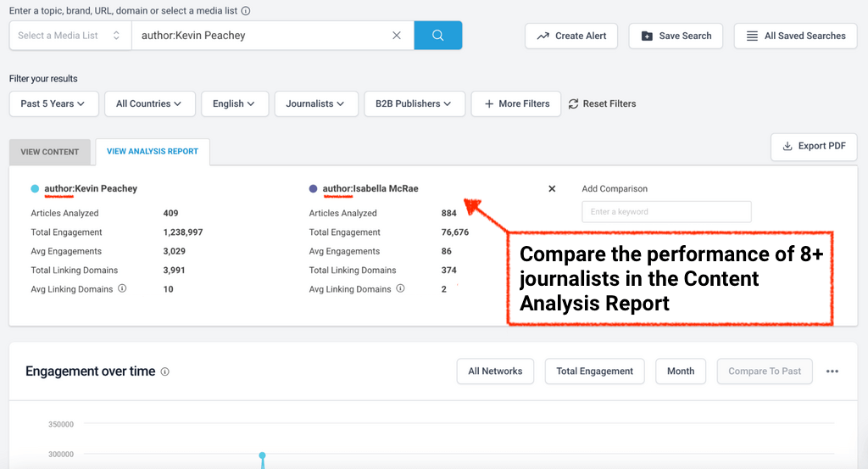
Task: Click the Create Alert button
Action: click(x=571, y=36)
